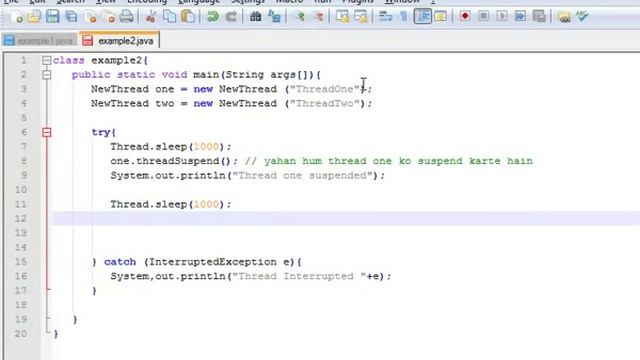
Task: Open the user defined language dialog icon
Action: tap(441, 17)
